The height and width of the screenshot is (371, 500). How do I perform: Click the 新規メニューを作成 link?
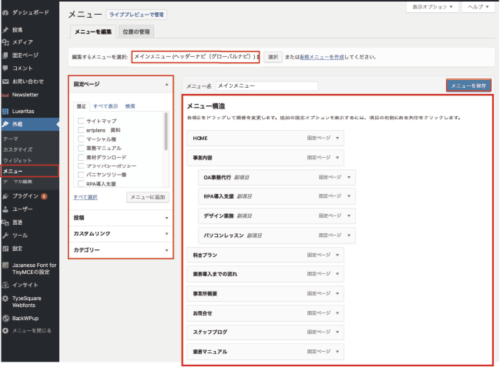[322, 57]
